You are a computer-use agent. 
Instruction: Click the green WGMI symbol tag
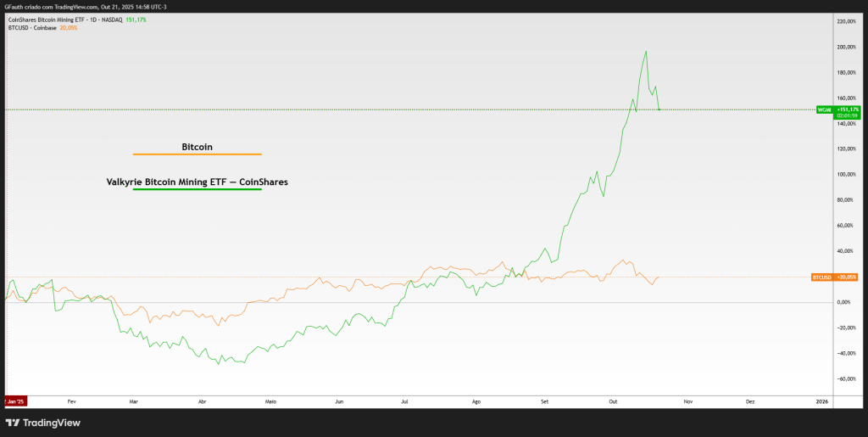click(823, 110)
